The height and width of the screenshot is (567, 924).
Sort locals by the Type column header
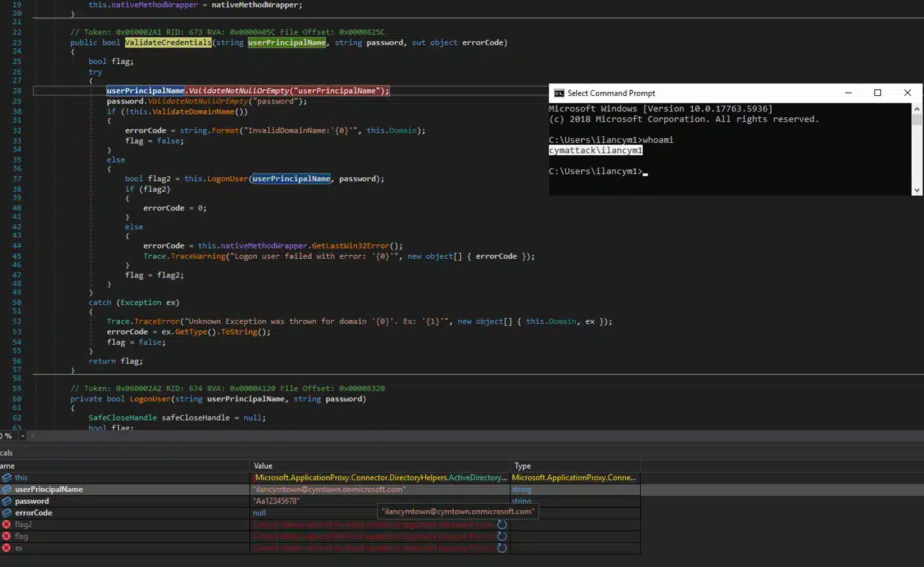(576, 466)
